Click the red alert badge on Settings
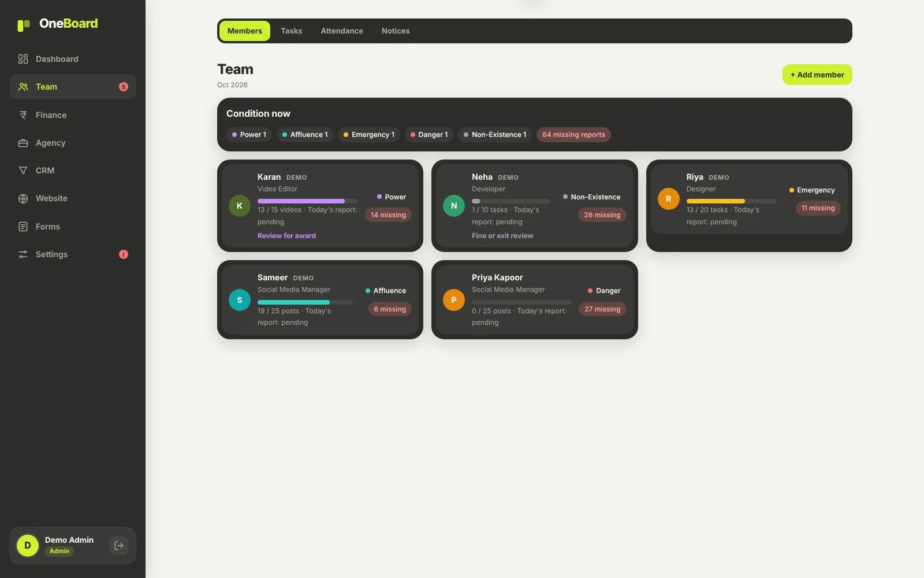Viewport: 924px width, 578px height. click(x=124, y=254)
